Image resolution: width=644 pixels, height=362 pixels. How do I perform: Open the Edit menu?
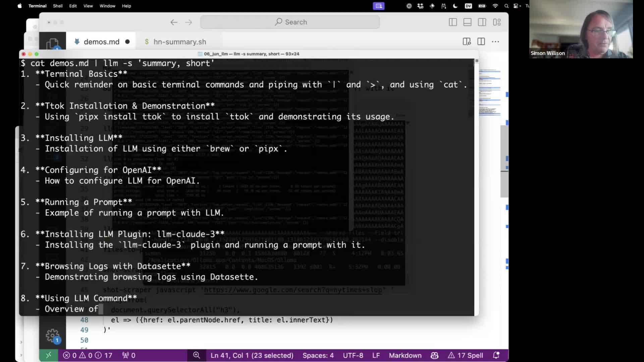(x=73, y=6)
